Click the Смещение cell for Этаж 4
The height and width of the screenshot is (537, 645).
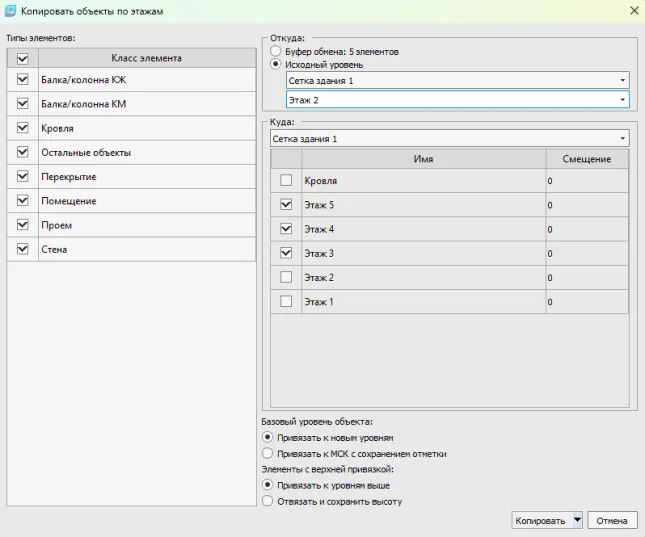coord(586,229)
